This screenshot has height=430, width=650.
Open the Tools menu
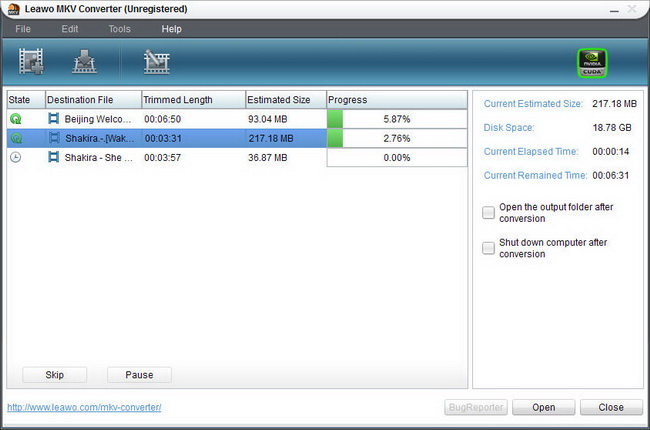click(x=119, y=29)
